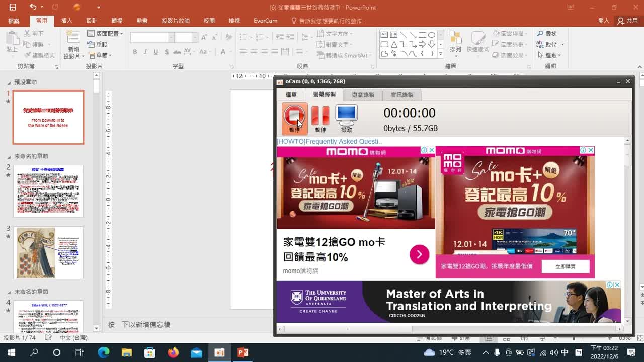This screenshot has height=362, width=644.
Task: Open Firefox from the taskbar
Action: (x=173, y=352)
